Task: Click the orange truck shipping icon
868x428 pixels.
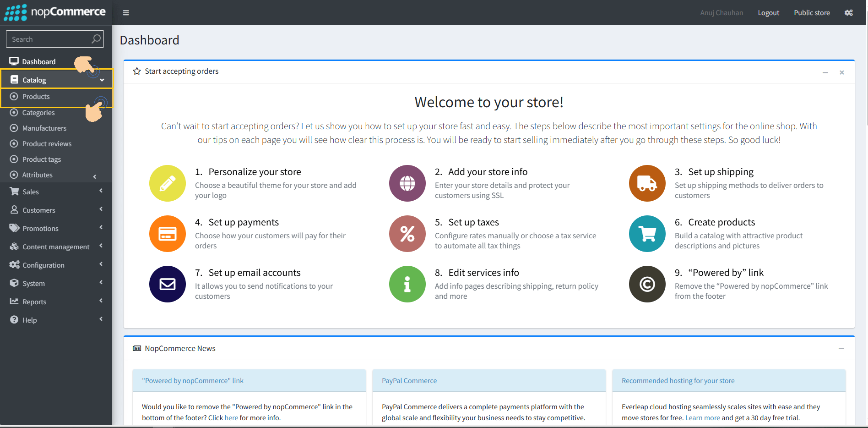Action: point(647,183)
